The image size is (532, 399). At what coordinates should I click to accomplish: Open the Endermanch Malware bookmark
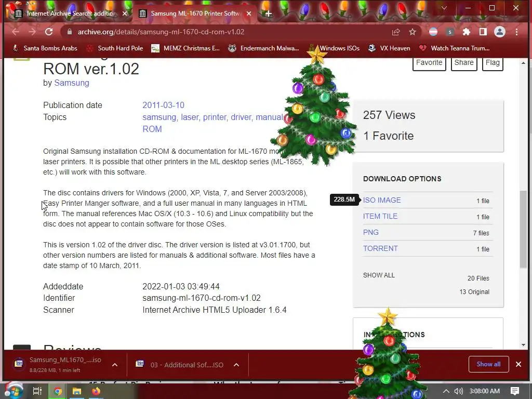(263, 48)
